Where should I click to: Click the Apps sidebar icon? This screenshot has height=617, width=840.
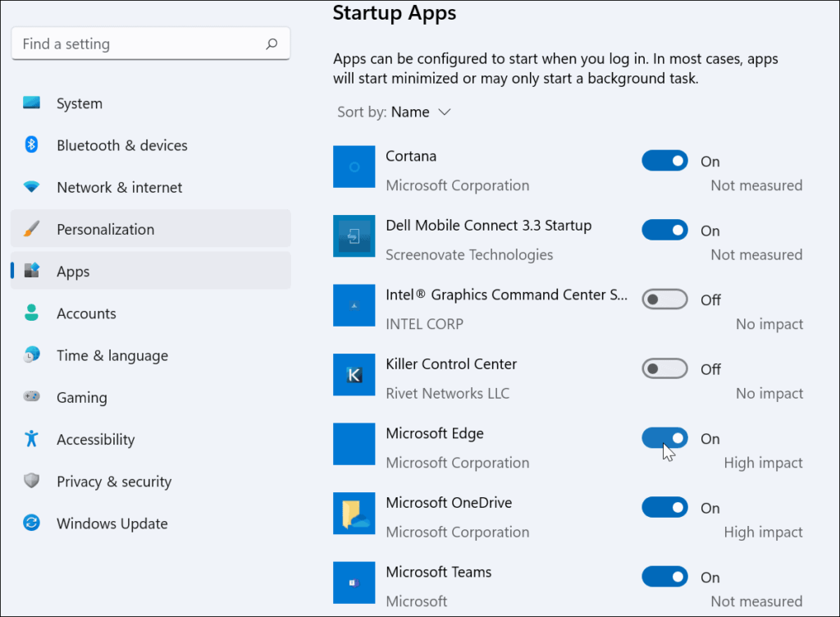tap(32, 271)
